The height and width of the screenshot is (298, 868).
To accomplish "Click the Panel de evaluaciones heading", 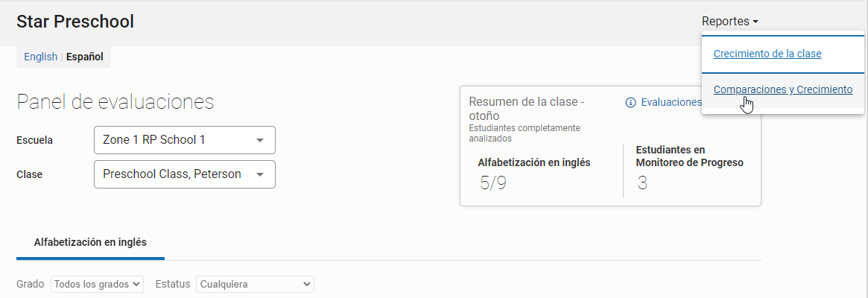I will pos(115,102).
